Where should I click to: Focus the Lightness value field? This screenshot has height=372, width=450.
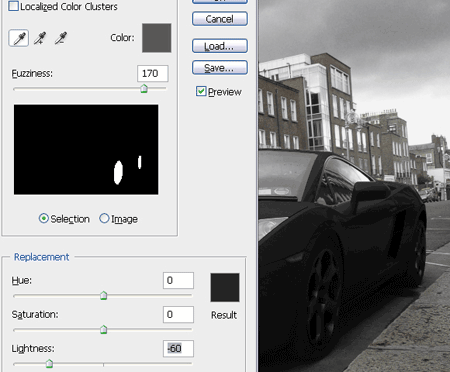point(178,349)
